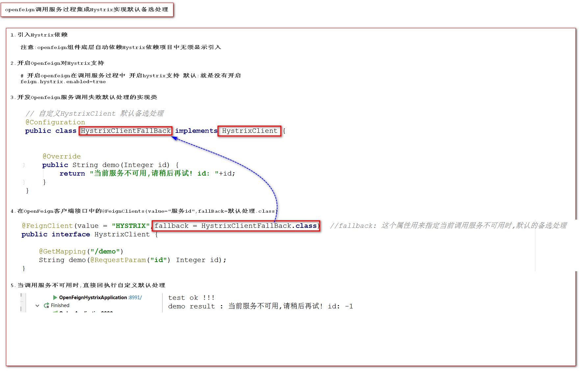This screenshot has width=588, height=384.
Task: Click HystrixClient after the implements keyword
Action: pyautogui.click(x=250, y=131)
